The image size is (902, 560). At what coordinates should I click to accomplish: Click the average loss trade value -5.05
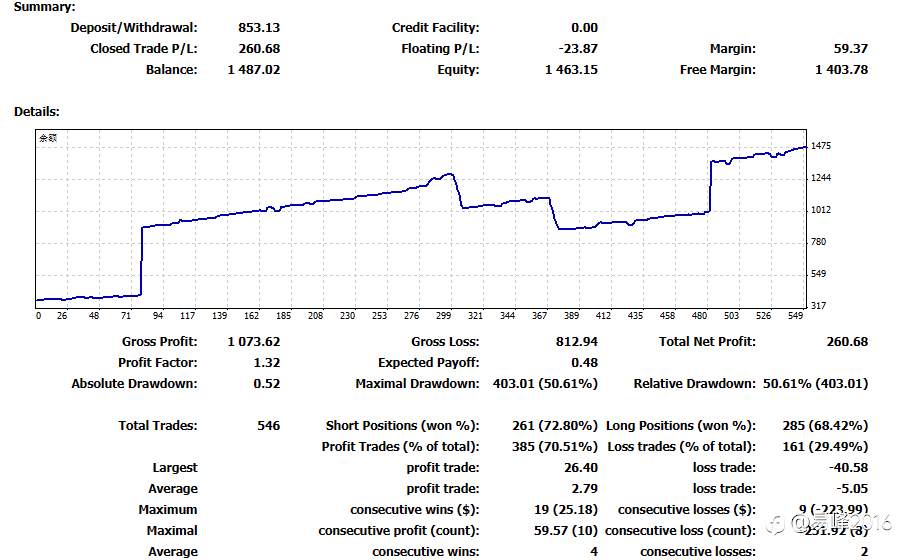(x=851, y=489)
